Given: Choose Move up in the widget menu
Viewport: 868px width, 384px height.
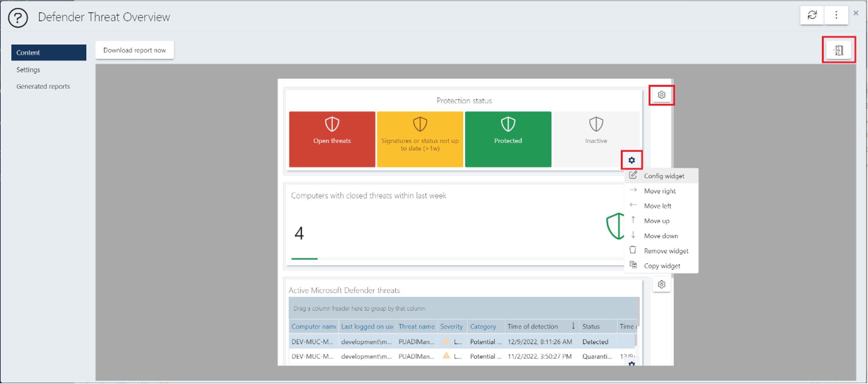Looking at the screenshot, I should (661, 221).
